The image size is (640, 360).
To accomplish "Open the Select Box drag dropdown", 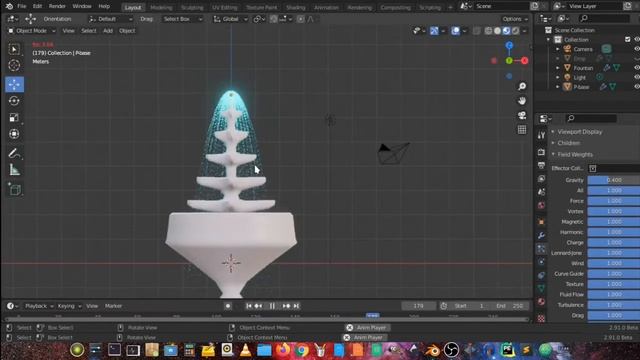I will point(181,19).
